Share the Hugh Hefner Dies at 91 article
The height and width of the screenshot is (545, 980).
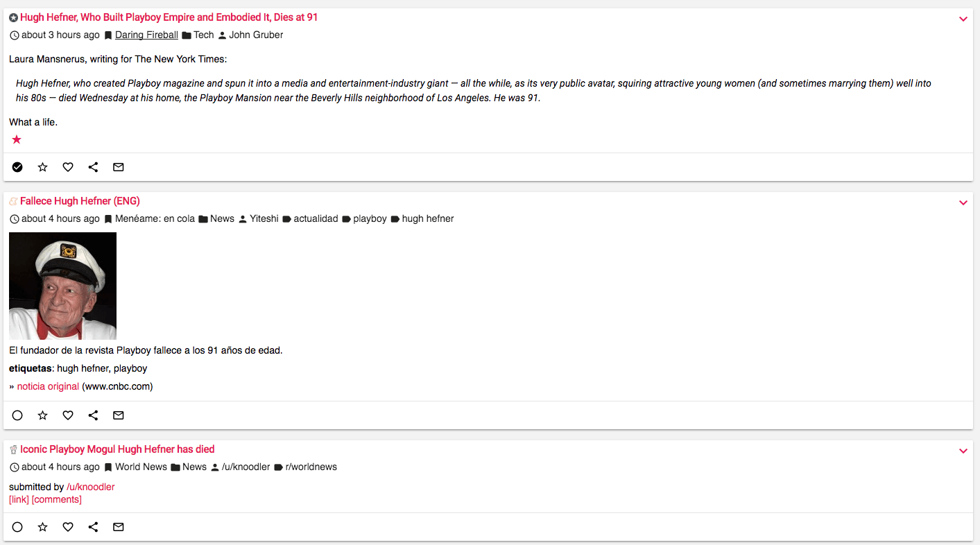[93, 167]
